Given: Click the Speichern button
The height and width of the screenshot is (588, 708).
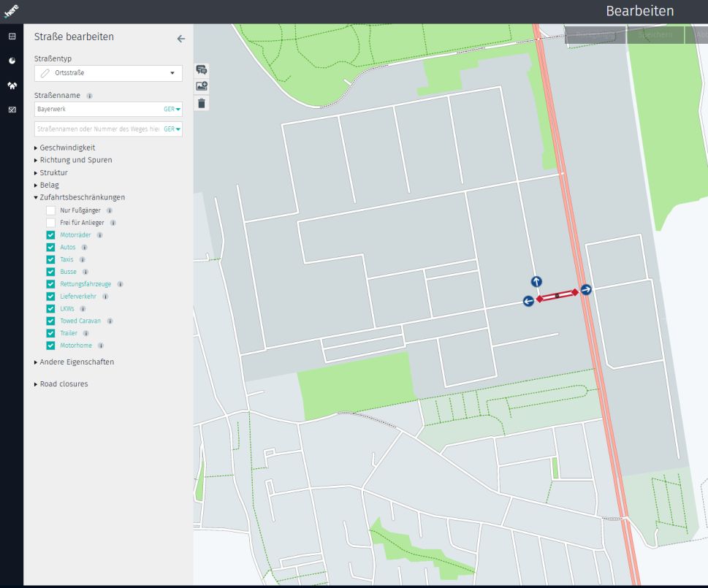Looking at the screenshot, I should coord(654,35).
